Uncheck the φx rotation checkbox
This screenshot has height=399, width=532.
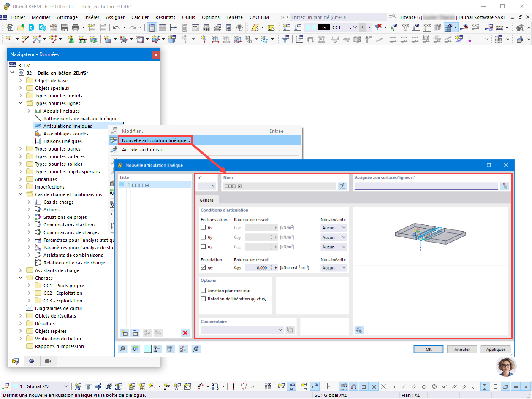[x=204, y=267]
